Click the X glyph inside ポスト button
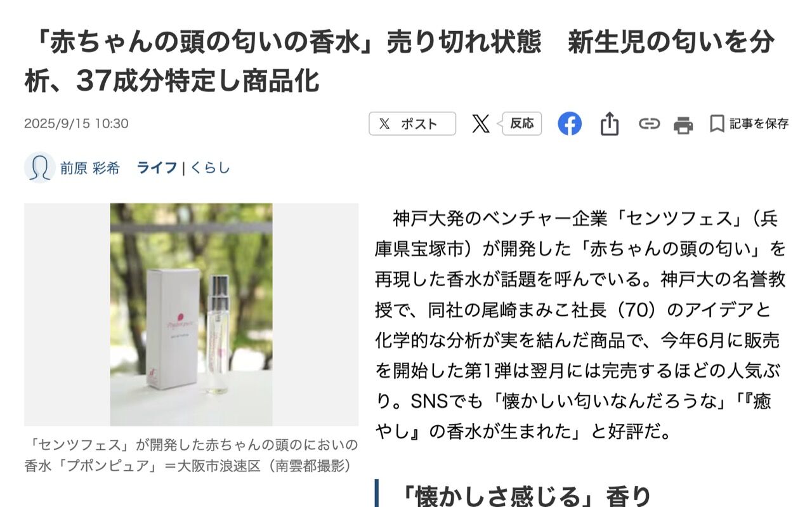812x507 pixels. pyautogui.click(x=384, y=124)
